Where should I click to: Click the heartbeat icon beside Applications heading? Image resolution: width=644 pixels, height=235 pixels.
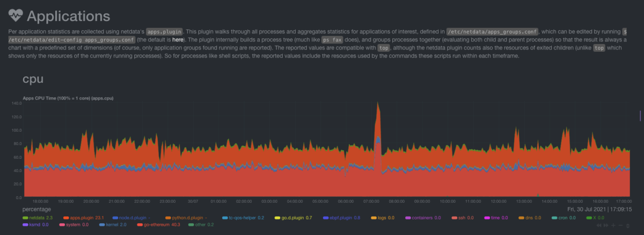pyautogui.click(x=15, y=17)
